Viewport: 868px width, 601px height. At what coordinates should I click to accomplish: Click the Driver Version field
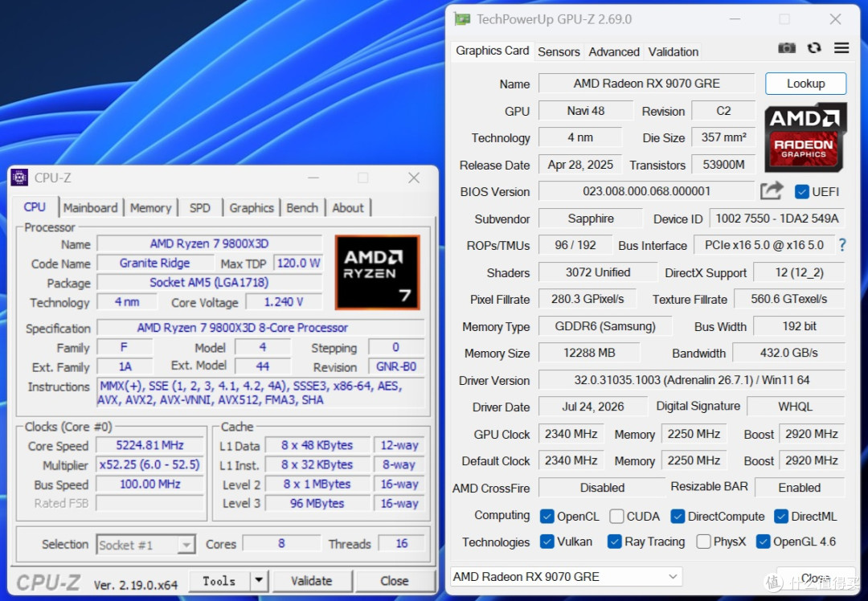coord(691,380)
